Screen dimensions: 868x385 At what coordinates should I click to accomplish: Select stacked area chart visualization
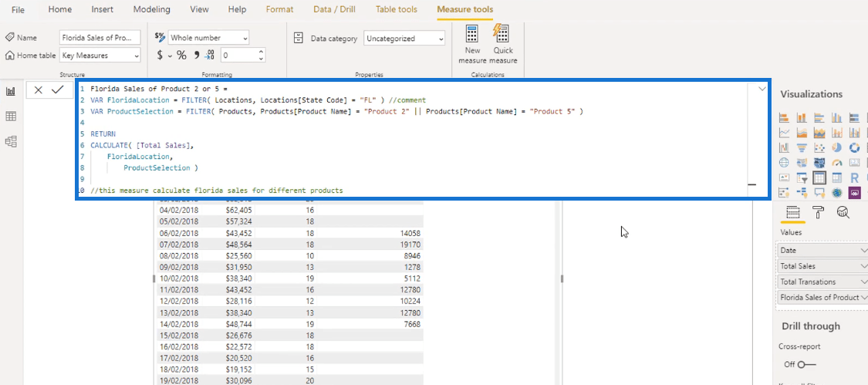coord(819,133)
